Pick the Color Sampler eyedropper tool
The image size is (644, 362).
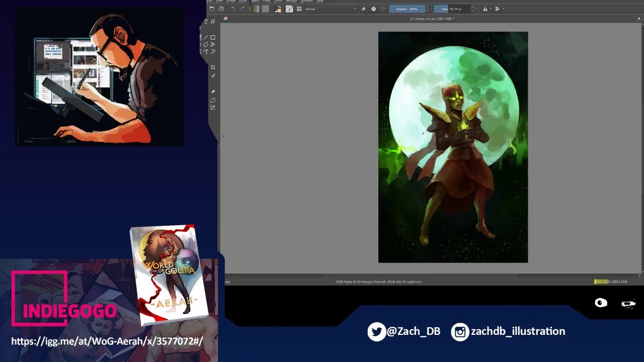coord(213,76)
